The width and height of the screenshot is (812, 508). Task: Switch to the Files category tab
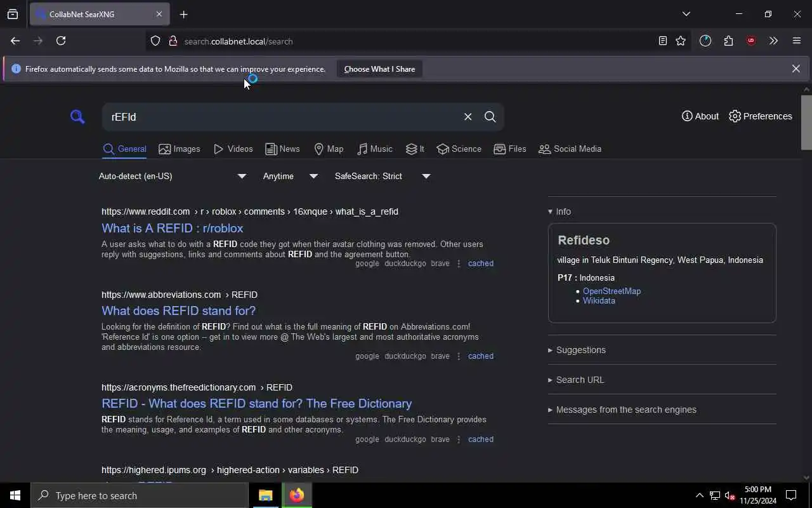[510, 149]
